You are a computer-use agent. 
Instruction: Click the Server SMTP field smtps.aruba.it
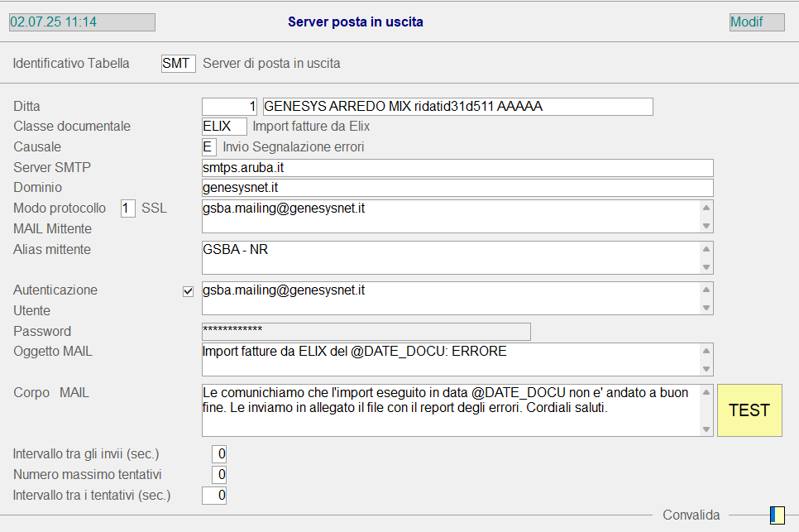pos(457,168)
